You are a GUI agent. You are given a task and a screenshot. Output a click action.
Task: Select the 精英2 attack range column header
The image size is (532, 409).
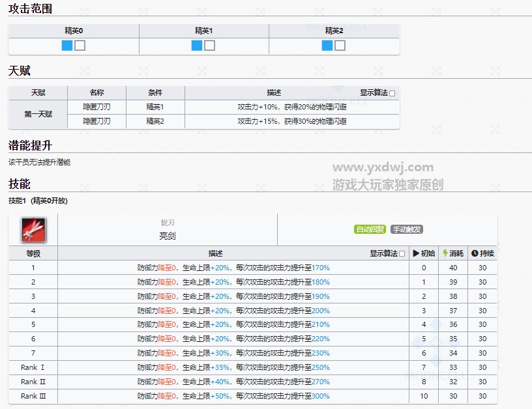[334, 31]
